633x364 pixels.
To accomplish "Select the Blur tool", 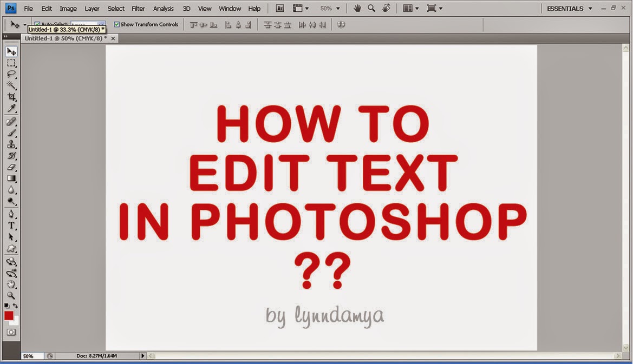I will 11,189.
